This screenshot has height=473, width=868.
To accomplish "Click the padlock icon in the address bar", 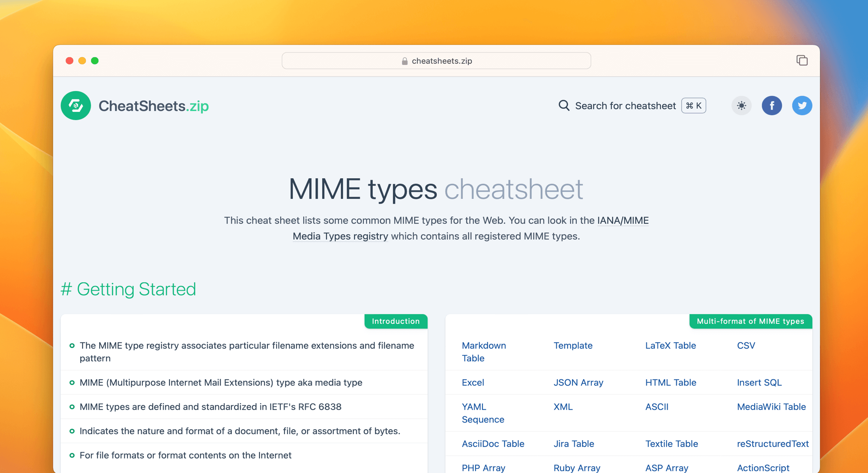I will [404, 61].
